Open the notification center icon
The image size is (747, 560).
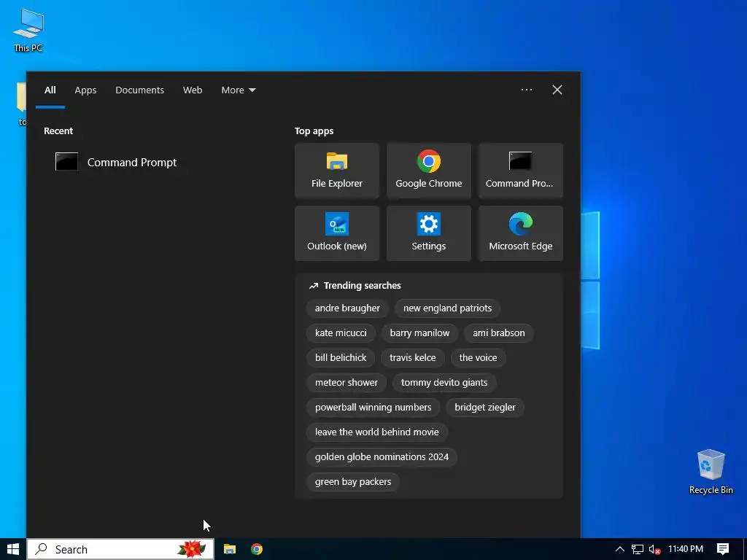723,549
